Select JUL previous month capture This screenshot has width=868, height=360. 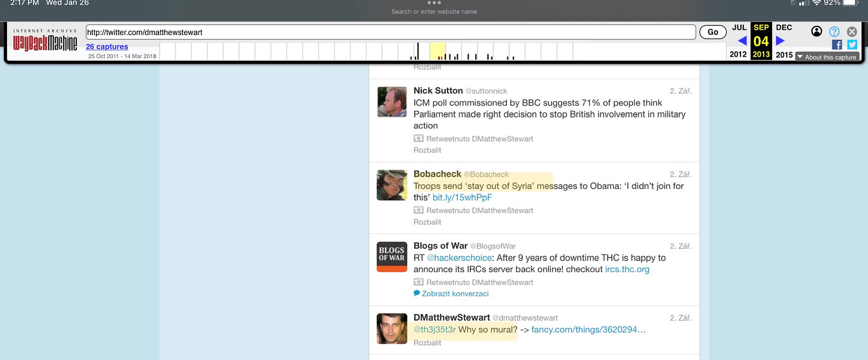[x=739, y=27]
